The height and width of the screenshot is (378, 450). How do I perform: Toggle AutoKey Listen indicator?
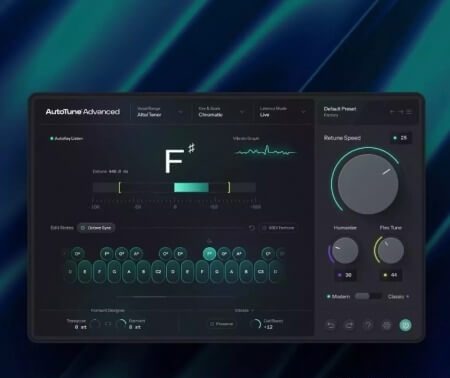pyautogui.click(x=66, y=138)
